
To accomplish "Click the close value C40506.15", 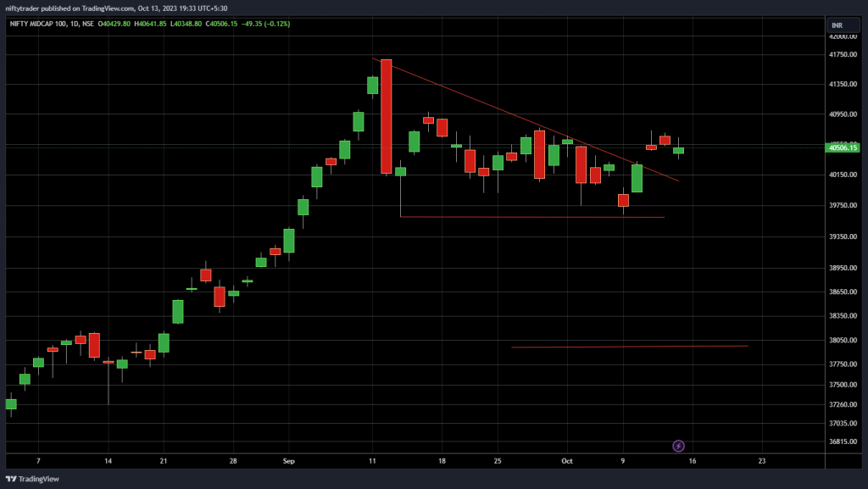I will 221,24.
